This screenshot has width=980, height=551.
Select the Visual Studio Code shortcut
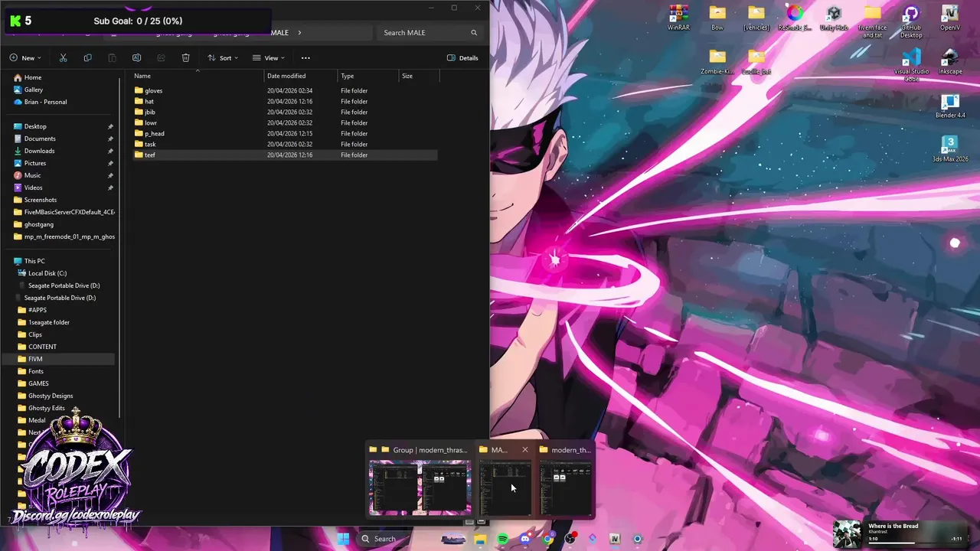tap(911, 65)
